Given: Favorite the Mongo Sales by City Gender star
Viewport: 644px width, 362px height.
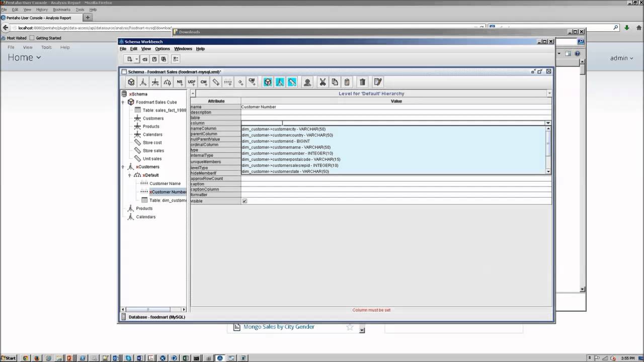Looking at the screenshot, I should pos(350,327).
